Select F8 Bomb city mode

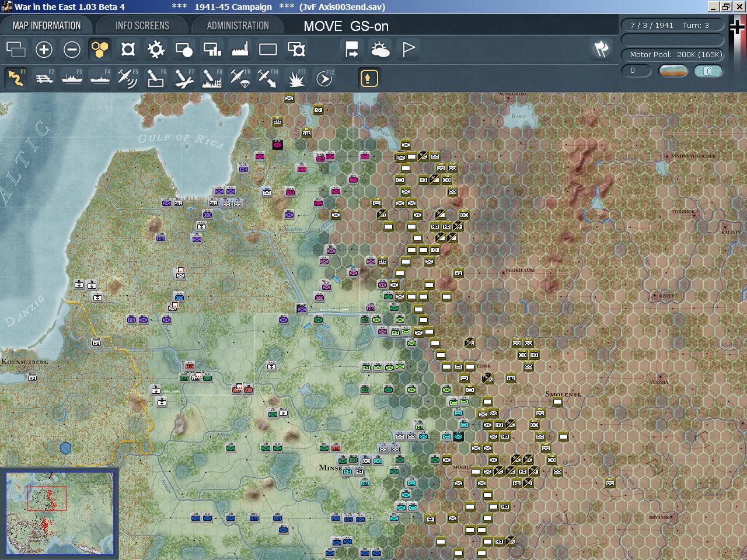[x=212, y=78]
